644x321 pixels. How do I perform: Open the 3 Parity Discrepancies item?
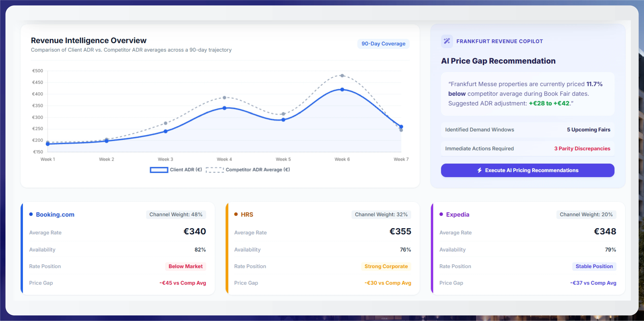[x=582, y=149]
